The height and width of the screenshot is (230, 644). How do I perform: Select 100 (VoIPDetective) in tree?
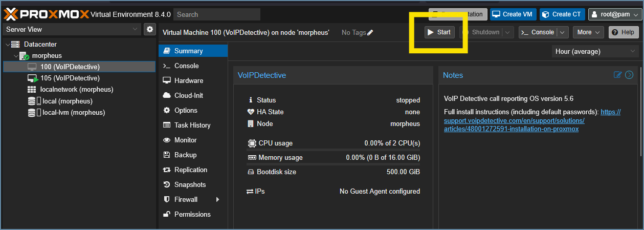point(79,67)
